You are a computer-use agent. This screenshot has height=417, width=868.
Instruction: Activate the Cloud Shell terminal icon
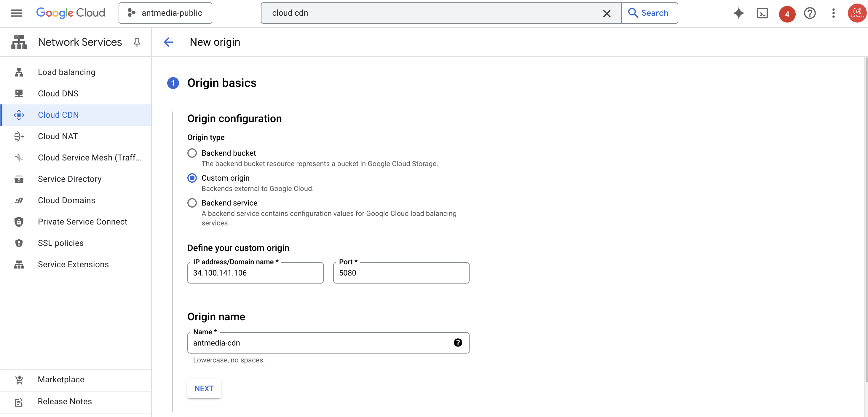click(x=762, y=13)
